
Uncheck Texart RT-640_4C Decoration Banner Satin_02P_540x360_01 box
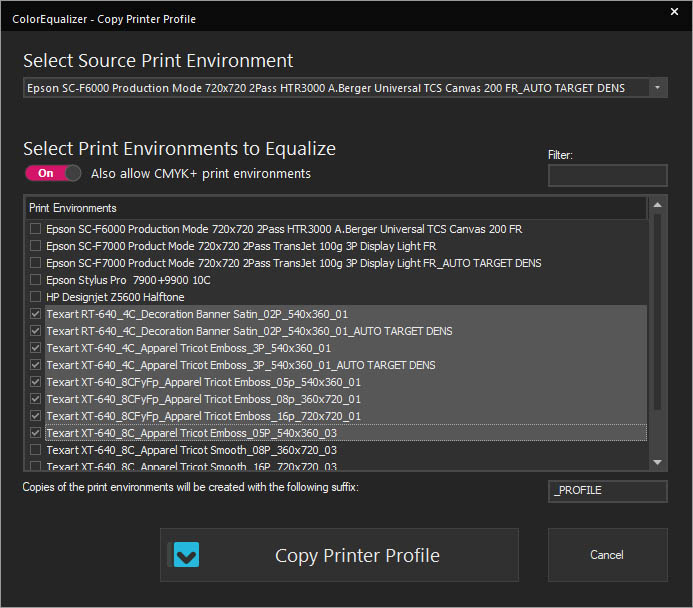[35, 314]
